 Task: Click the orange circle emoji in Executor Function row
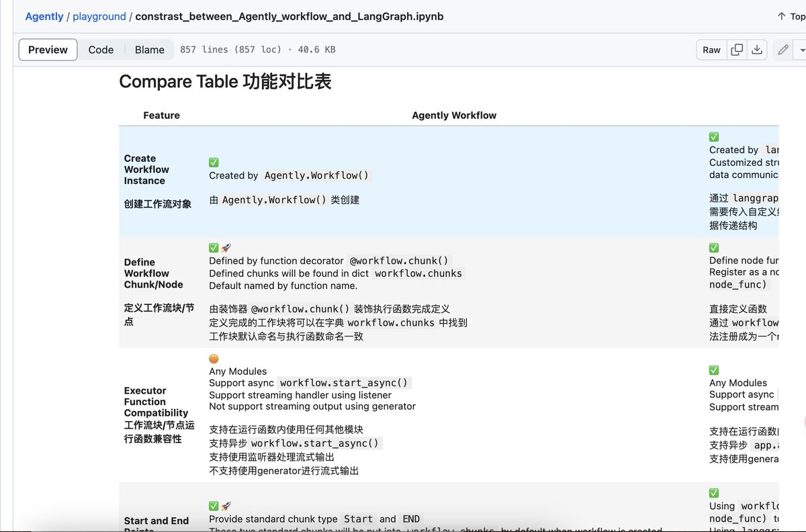214,359
